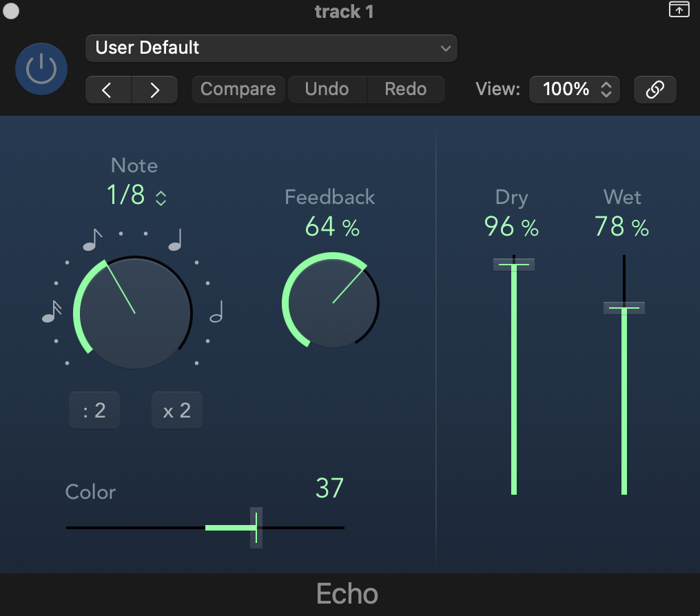Close the plugin window with the gray dot
This screenshot has height=616, width=700.
click(x=11, y=11)
